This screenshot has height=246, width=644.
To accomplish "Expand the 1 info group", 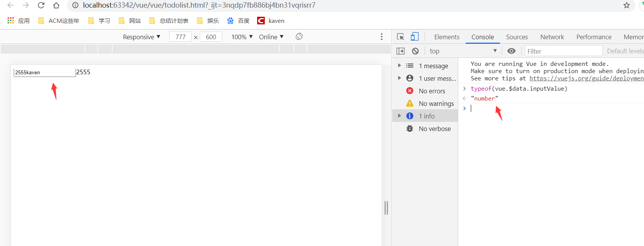I will pos(399,116).
